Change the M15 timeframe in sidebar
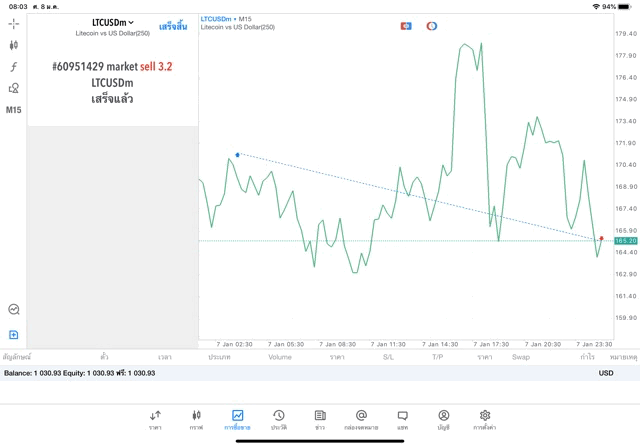Viewport: 640px width, 447px height. [13, 110]
